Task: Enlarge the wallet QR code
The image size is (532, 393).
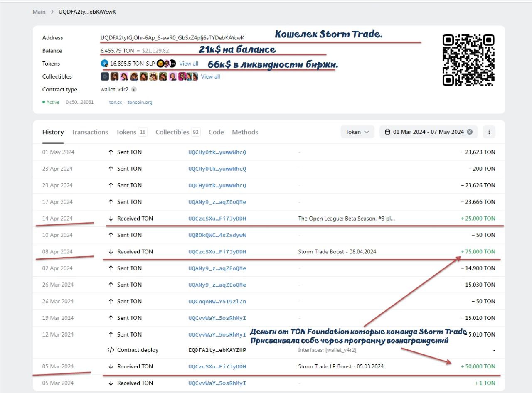Action: click(468, 60)
